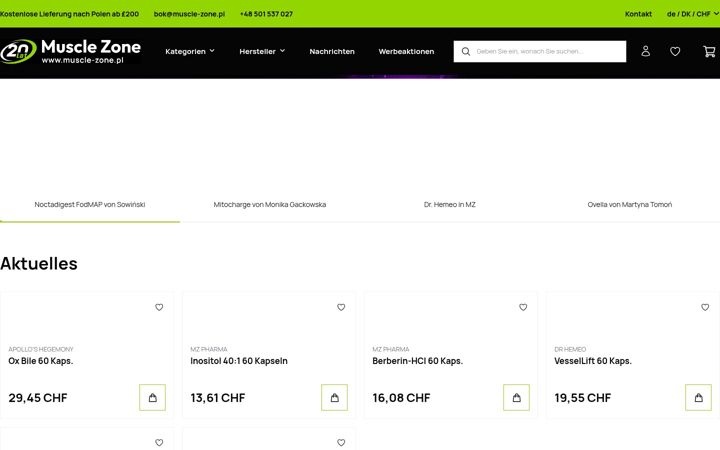This screenshot has width=720, height=450.
Task: Expand the Kategorien dropdown menu
Action: (190, 51)
